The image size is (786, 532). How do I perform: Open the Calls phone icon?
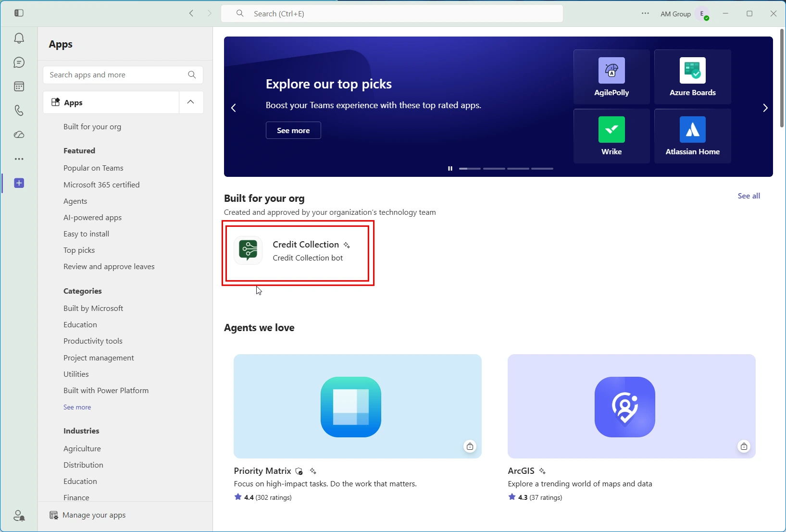click(x=19, y=111)
